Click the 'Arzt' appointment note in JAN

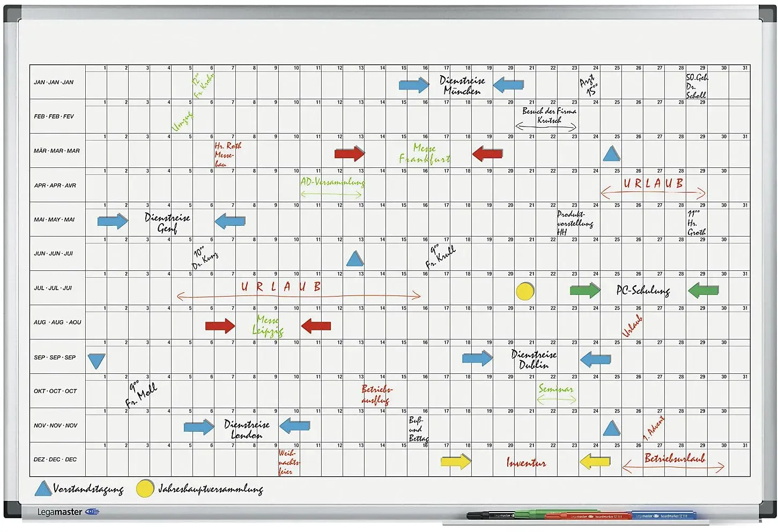point(589,85)
